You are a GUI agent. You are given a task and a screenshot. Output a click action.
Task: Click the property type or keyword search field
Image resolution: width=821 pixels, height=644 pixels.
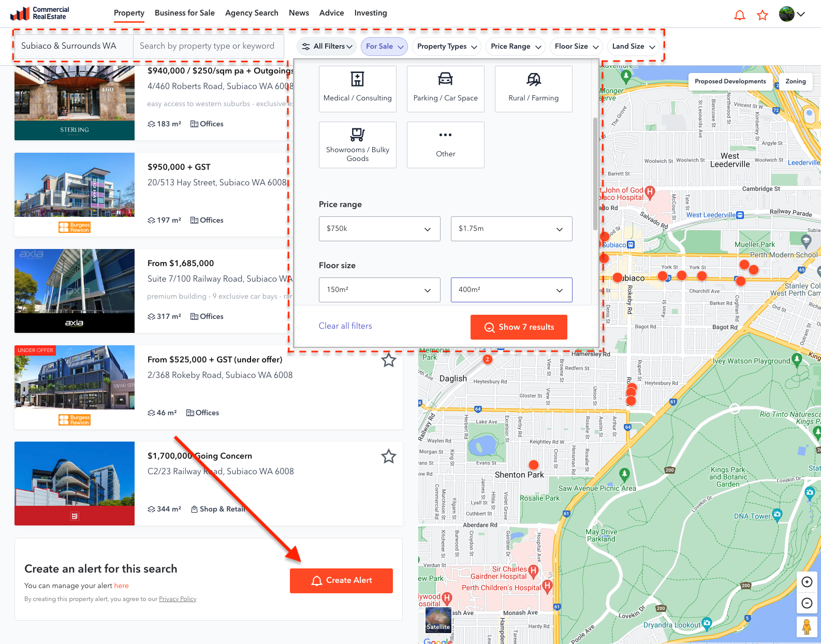pos(208,46)
